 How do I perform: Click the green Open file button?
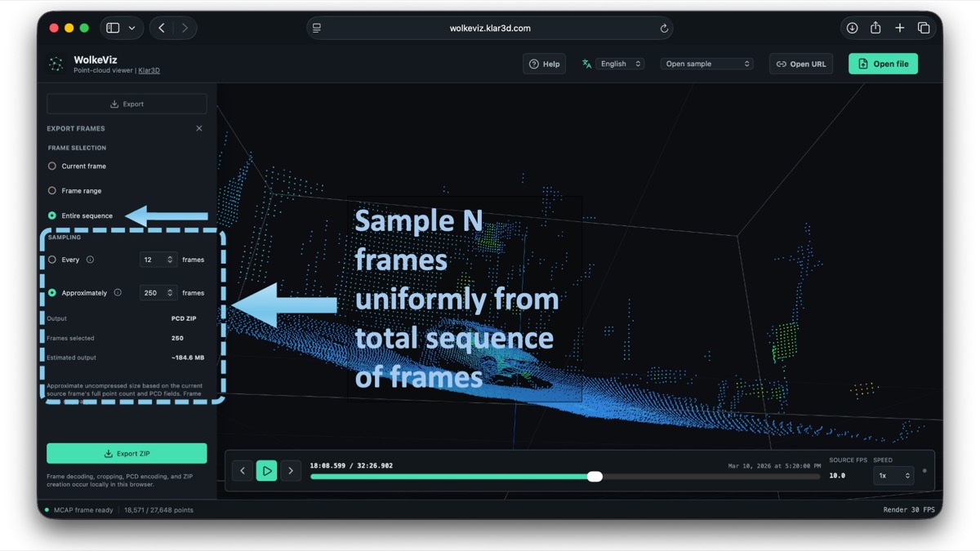[x=883, y=64]
